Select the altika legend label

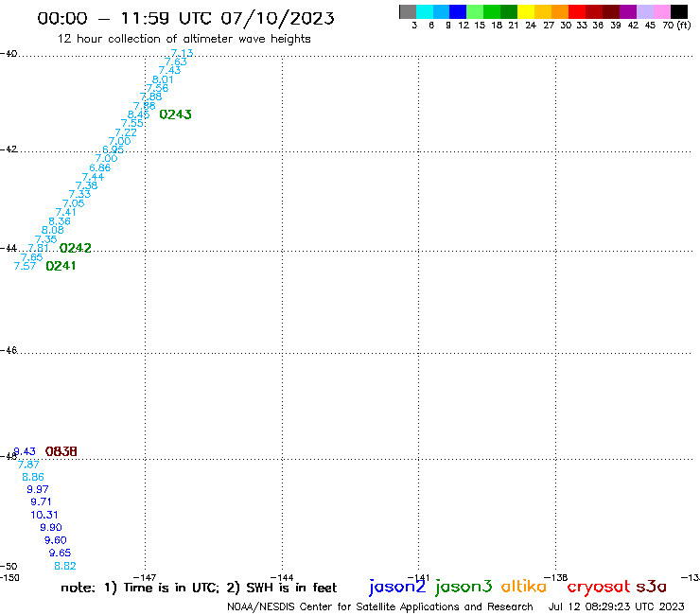pos(524,587)
